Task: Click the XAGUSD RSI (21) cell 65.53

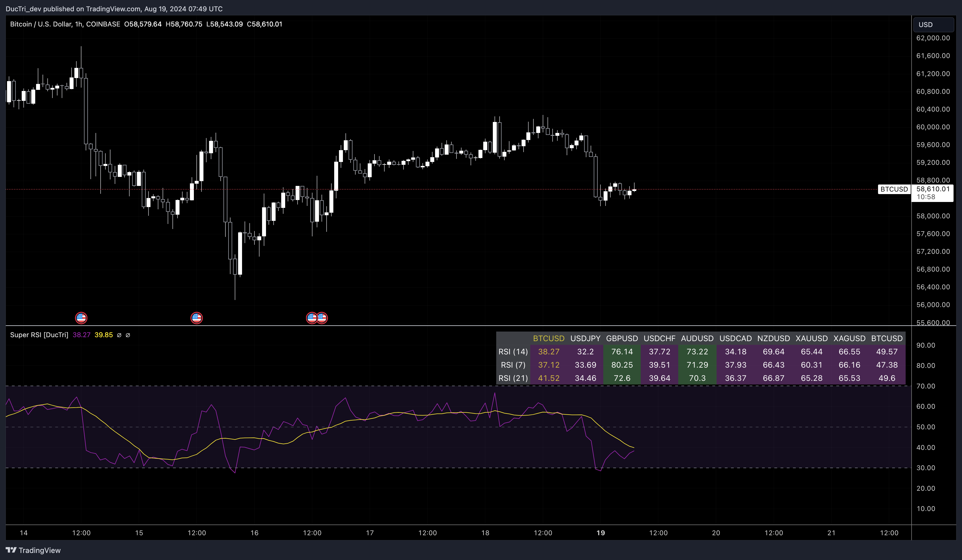Action: click(x=849, y=378)
